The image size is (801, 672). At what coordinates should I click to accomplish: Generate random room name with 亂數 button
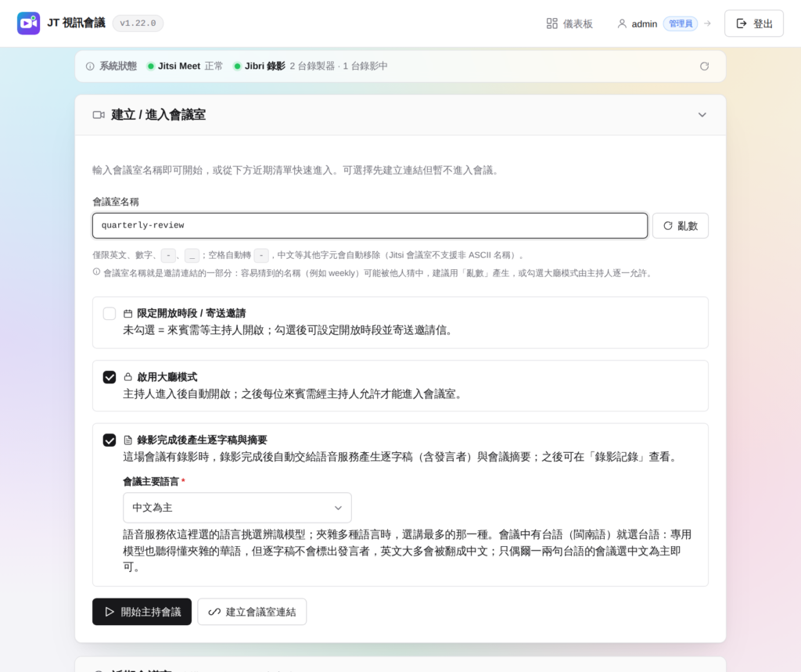681,226
